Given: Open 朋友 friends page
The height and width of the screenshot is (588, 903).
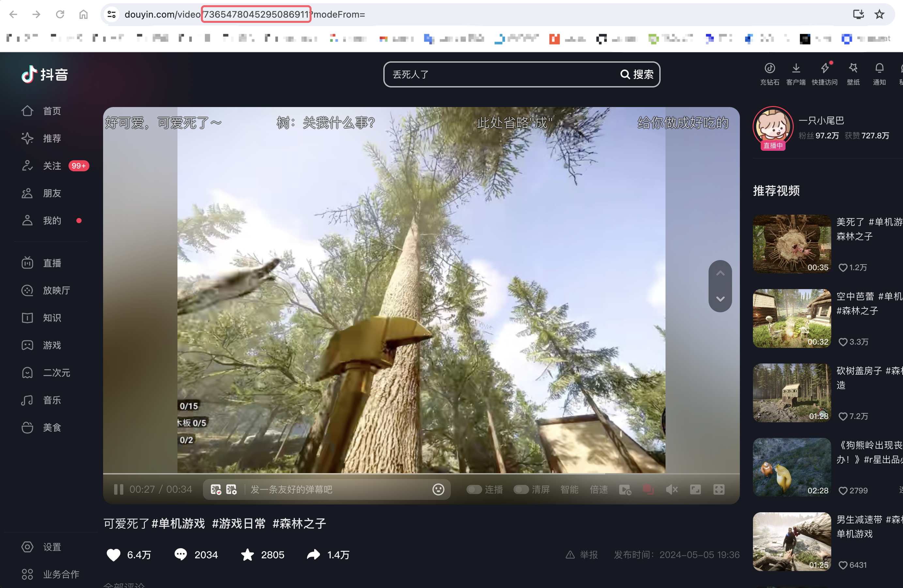Looking at the screenshot, I should tap(42, 193).
